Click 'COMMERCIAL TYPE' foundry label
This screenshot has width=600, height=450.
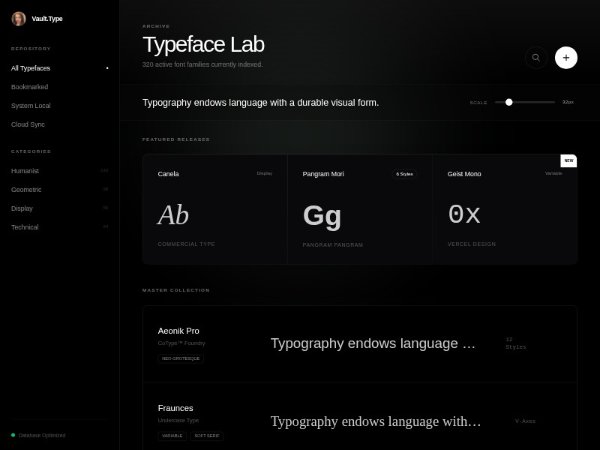(186, 244)
